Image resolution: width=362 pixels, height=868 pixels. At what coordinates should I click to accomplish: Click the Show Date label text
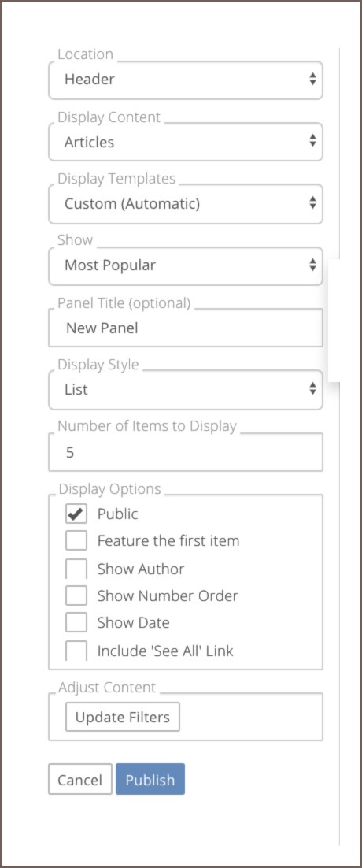[133, 623]
